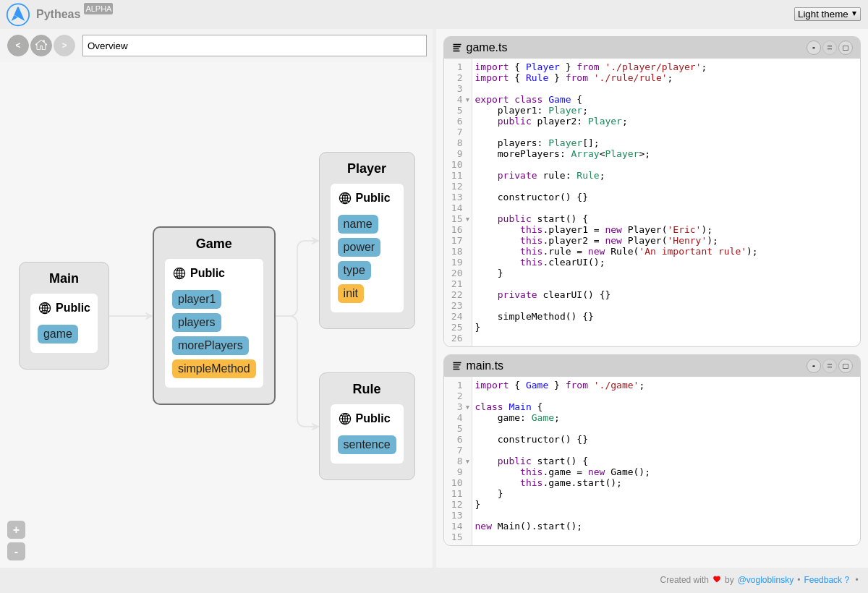Viewport: 868px width, 593px height.
Task: Collapse the Game class at line 4
Action: [x=467, y=99]
